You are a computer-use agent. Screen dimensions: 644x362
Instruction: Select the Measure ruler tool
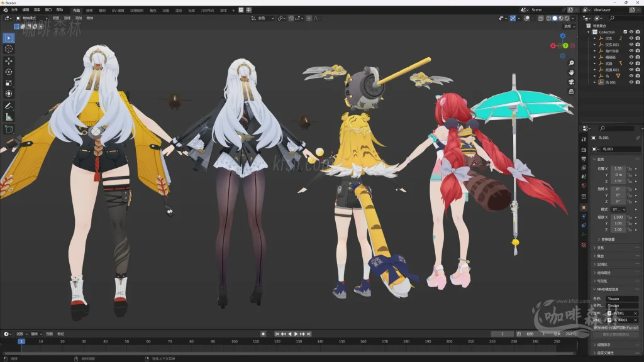point(9,117)
